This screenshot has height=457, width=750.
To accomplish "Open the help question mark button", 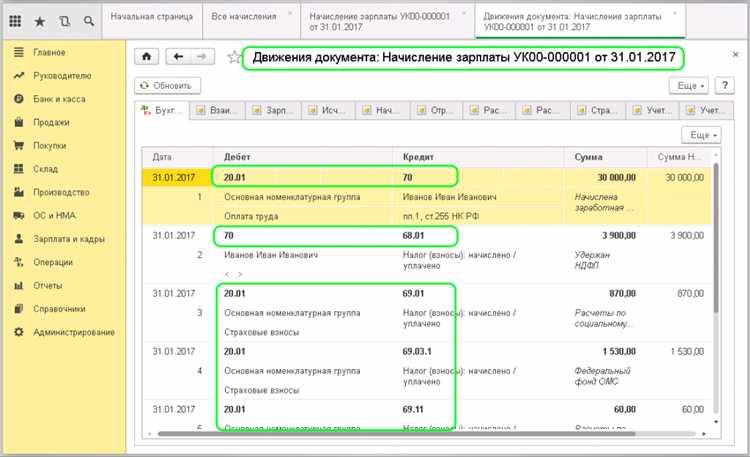I will (x=729, y=87).
